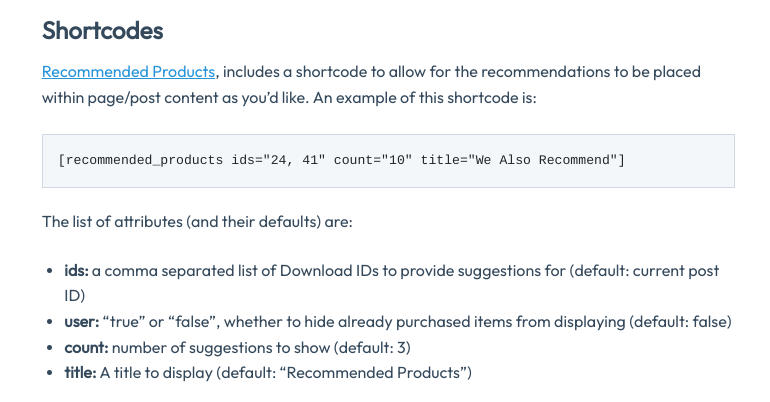Click the bold ids: list label
Image resolution: width=770 pixels, height=402 pixels.
tap(76, 271)
